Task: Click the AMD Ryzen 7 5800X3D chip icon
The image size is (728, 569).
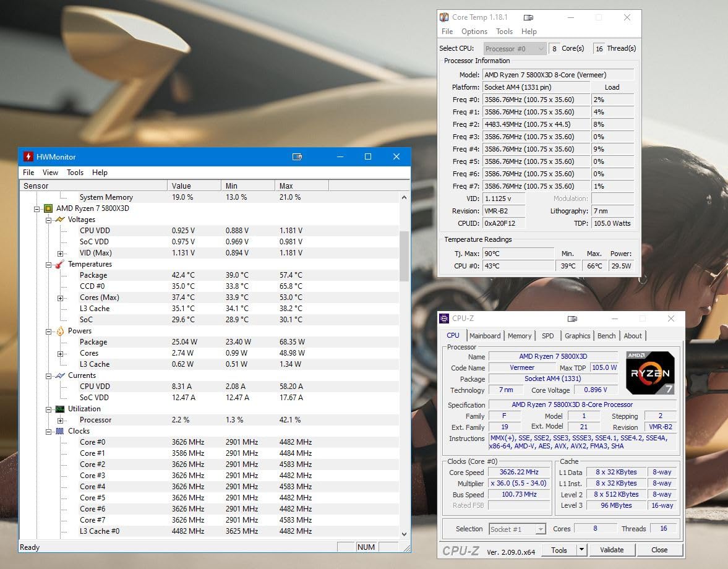Action: coord(48,208)
